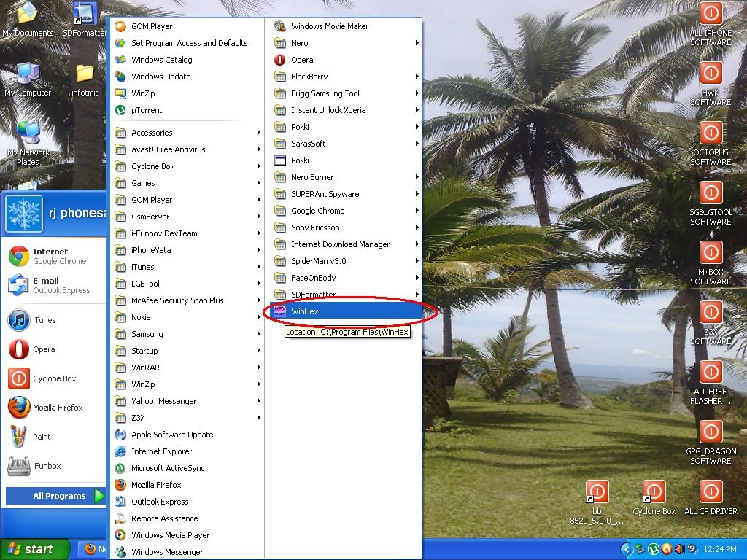This screenshot has width=747, height=560.
Task: Select GPG_DRAGON SOFTWARE desktop icon
Action: (x=711, y=443)
